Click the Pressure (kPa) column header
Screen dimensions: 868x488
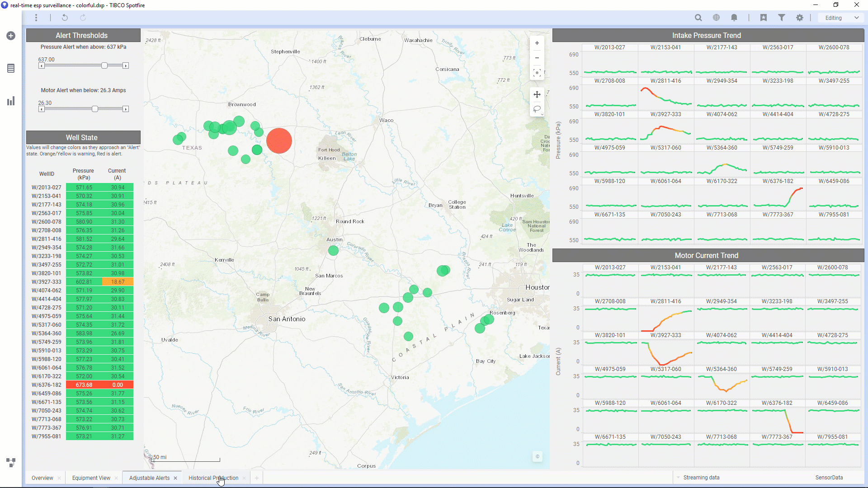(x=84, y=174)
